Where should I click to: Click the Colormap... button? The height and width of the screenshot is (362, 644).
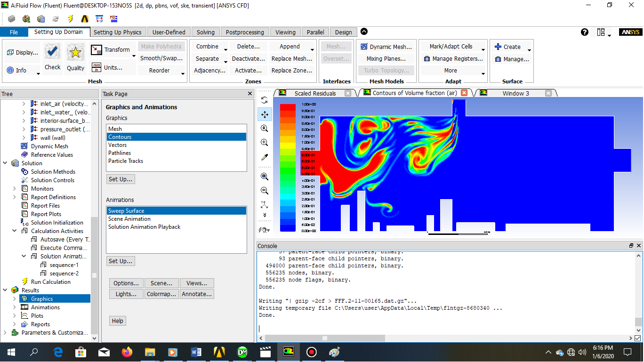161,294
